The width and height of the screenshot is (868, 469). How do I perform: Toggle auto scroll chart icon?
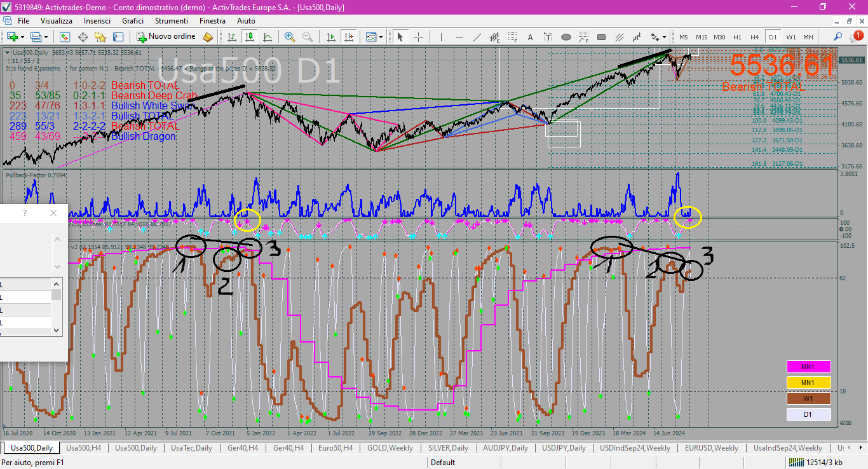click(330, 37)
